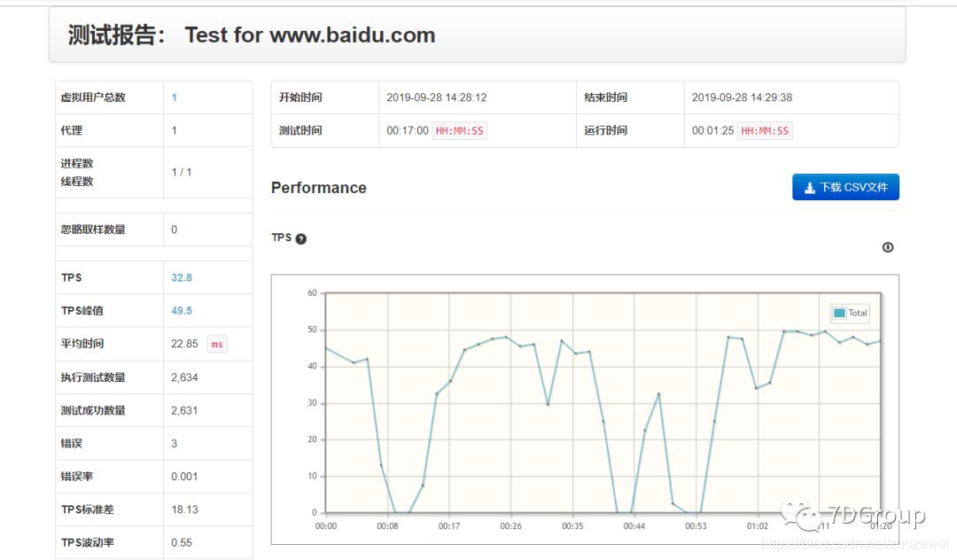Click the chart interval clock icon

[x=887, y=247]
